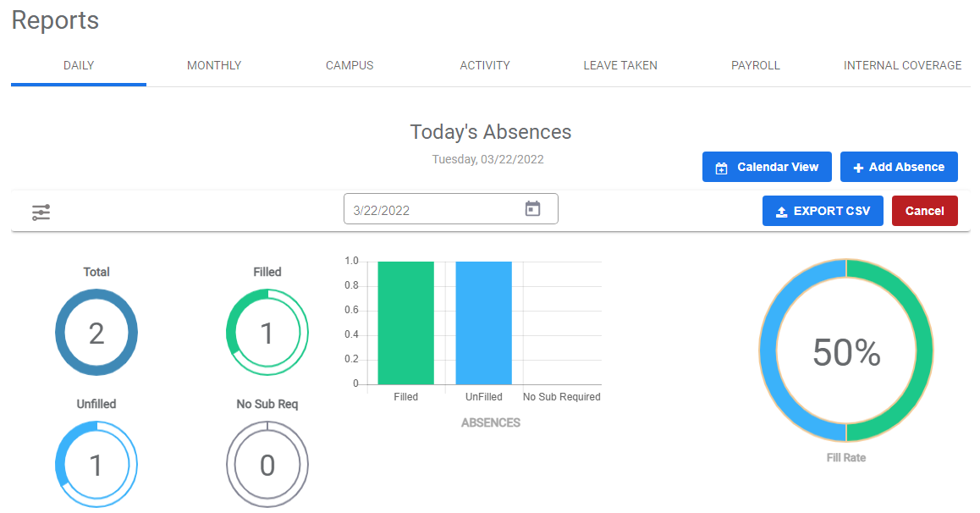The height and width of the screenshot is (513, 980).
Task: Select the Activity tab
Action: (485, 65)
